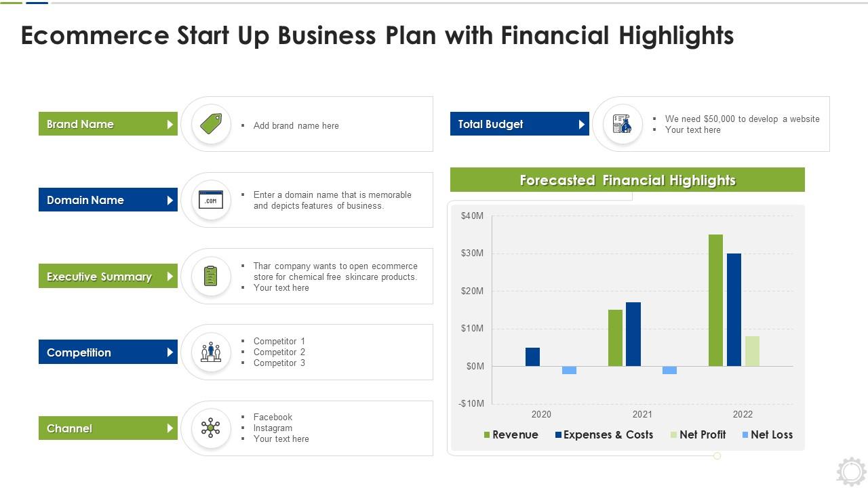Click the Revenue legend color swatch
This screenshot has width=868, height=488.
tap(487, 435)
